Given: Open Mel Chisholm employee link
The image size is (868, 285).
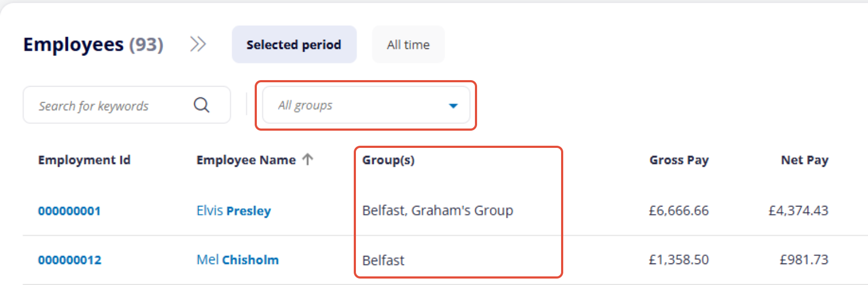Looking at the screenshot, I should click(x=237, y=260).
